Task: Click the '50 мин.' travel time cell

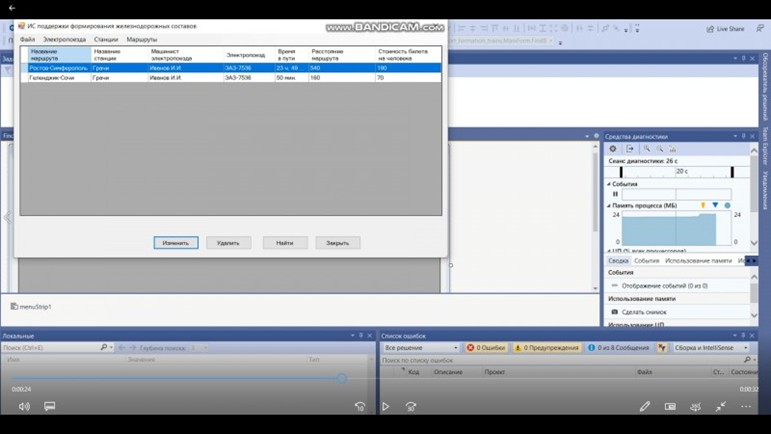Action: pyautogui.click(x=292, y=78)
